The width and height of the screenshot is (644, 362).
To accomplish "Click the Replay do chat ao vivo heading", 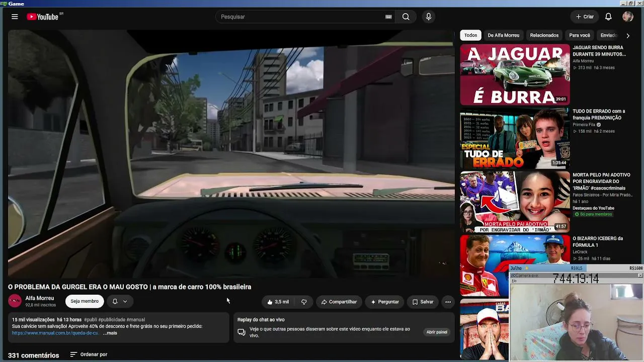I will pos(261,320).
